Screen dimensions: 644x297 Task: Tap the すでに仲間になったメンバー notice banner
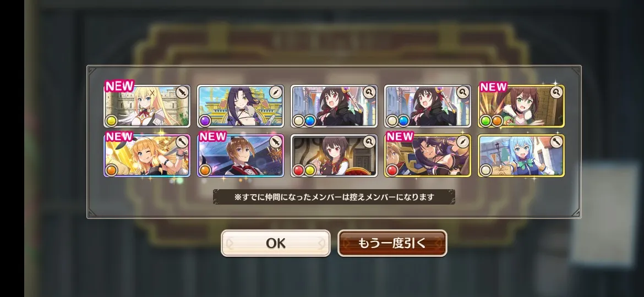(334, 197)
